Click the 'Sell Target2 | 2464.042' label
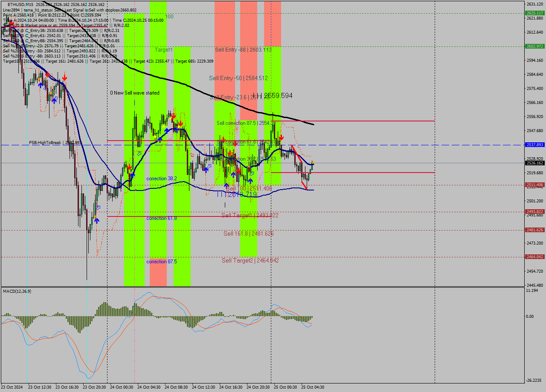Screen dimensions: 546x392 250,260
